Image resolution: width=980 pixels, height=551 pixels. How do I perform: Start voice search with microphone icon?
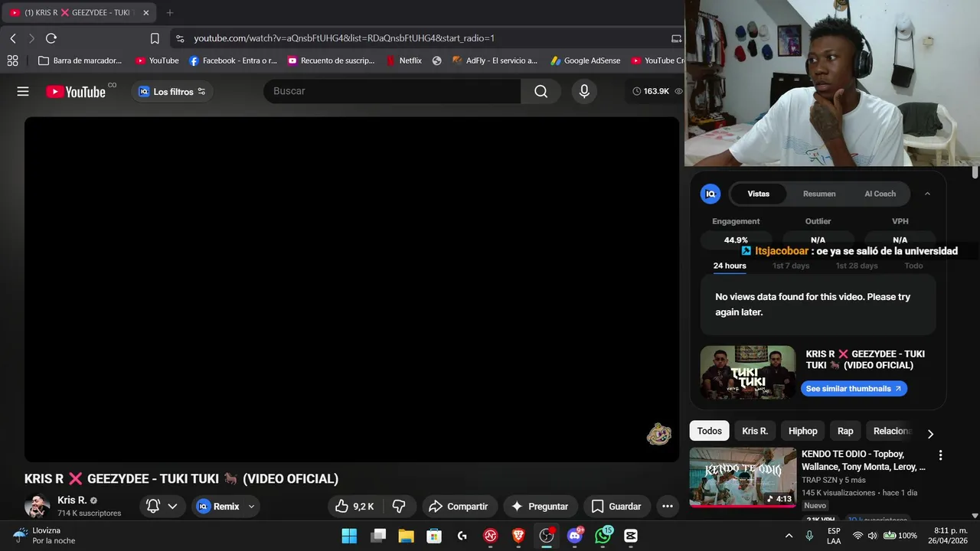point(584,91)
